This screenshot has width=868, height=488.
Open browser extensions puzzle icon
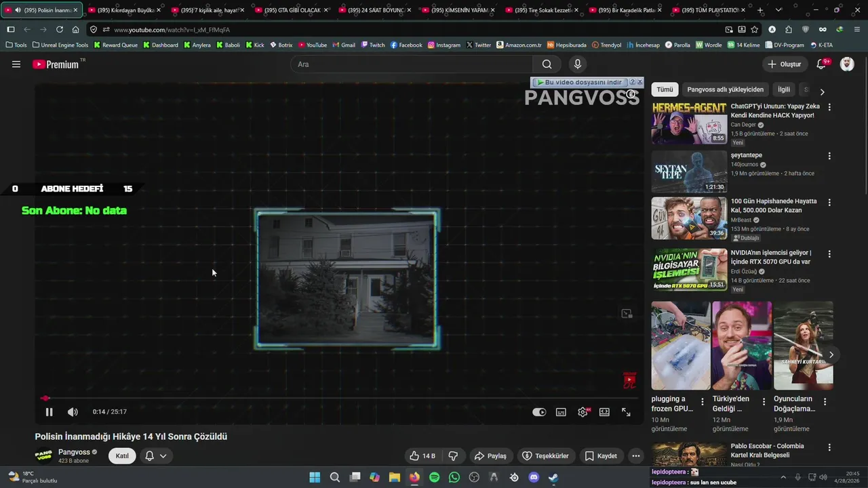pos(788,30)
